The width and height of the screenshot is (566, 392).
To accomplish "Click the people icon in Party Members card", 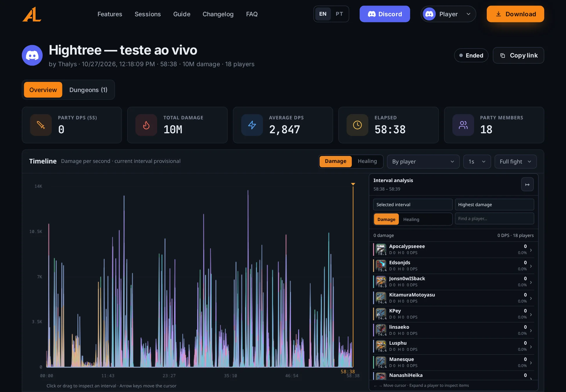I will 463,125.
